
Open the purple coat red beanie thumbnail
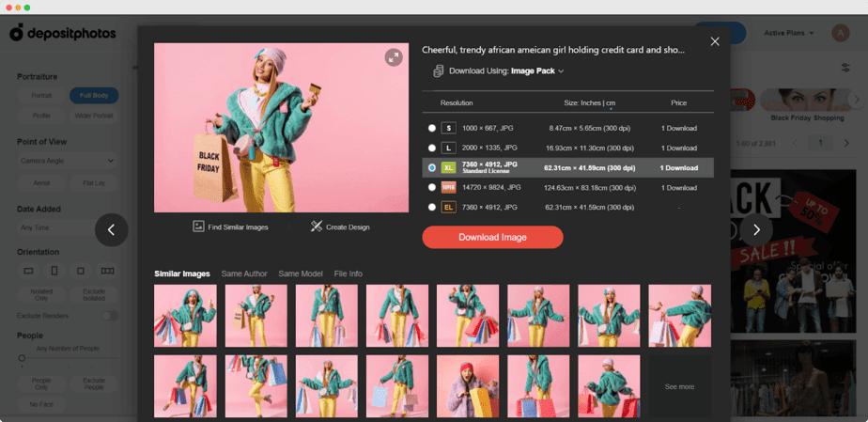468,386
